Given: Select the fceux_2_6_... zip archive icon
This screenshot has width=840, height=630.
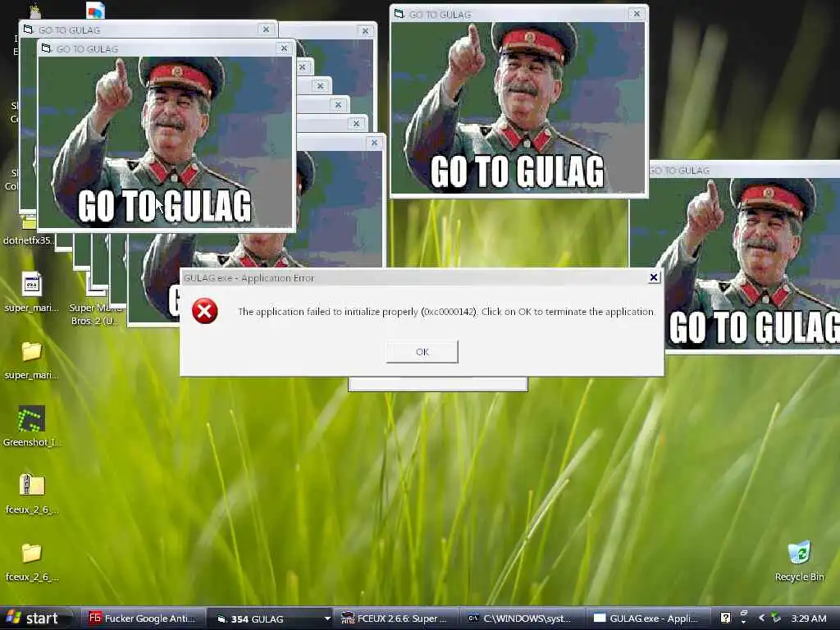Looking at the screenshot, I should 32,494.
